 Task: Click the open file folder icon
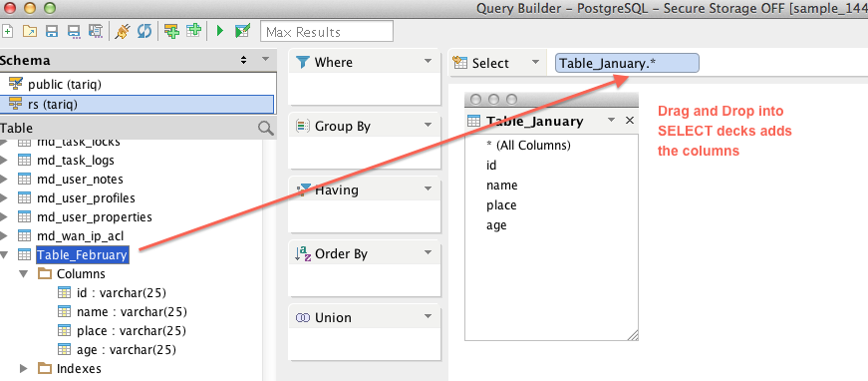[x=29, y=32]
